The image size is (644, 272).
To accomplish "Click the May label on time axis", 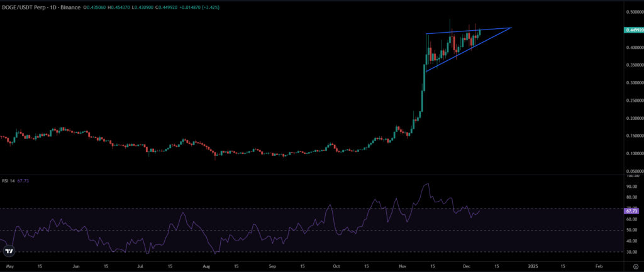I will pyautogui.click(x=11, y=266).
